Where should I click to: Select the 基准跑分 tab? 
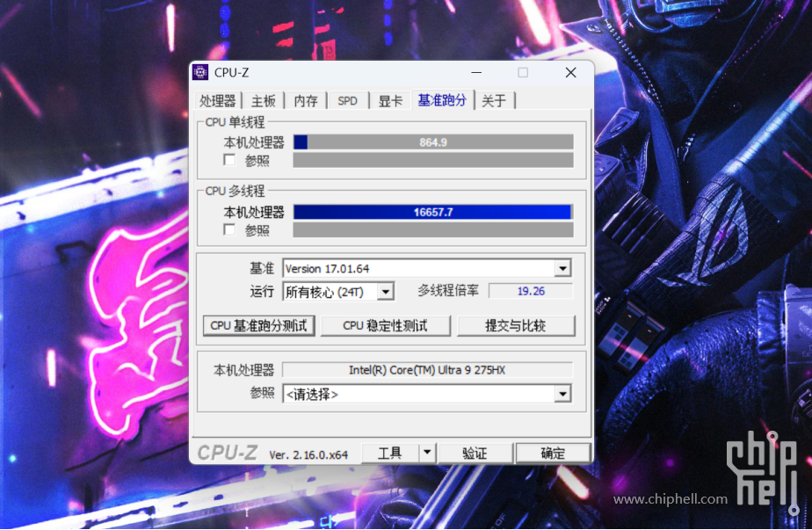tap(442, 100)
